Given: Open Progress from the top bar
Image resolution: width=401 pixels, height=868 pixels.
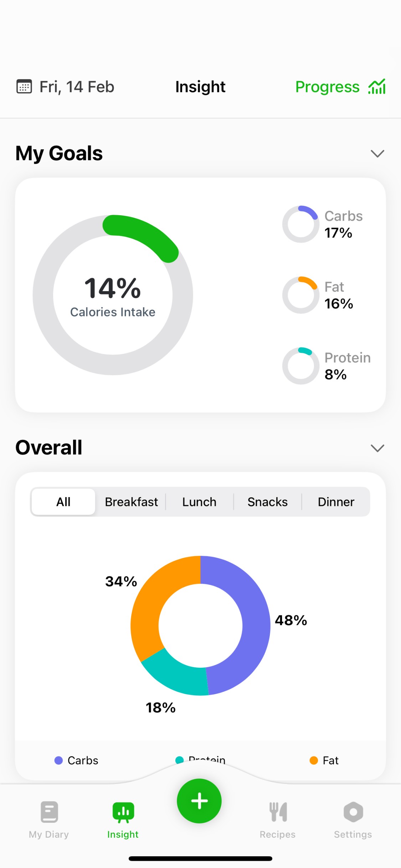Looking at the screenshot, I should 327,87.
